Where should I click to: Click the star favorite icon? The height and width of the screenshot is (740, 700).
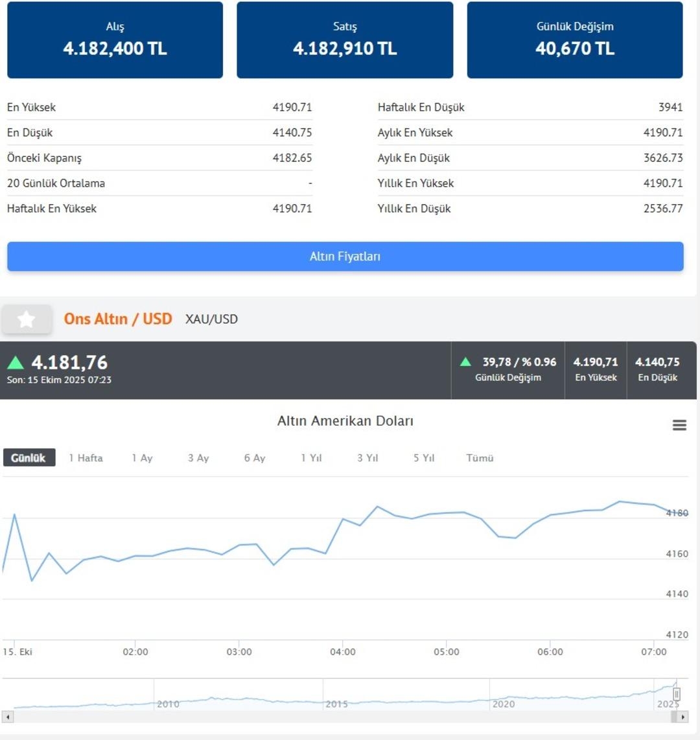tap(27, 319)
